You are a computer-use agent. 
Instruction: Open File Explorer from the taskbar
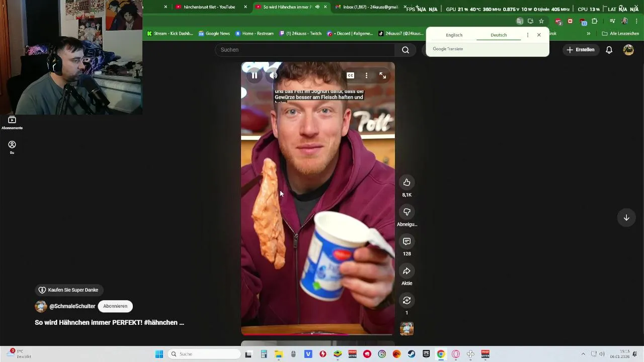(x=278, y=354)
